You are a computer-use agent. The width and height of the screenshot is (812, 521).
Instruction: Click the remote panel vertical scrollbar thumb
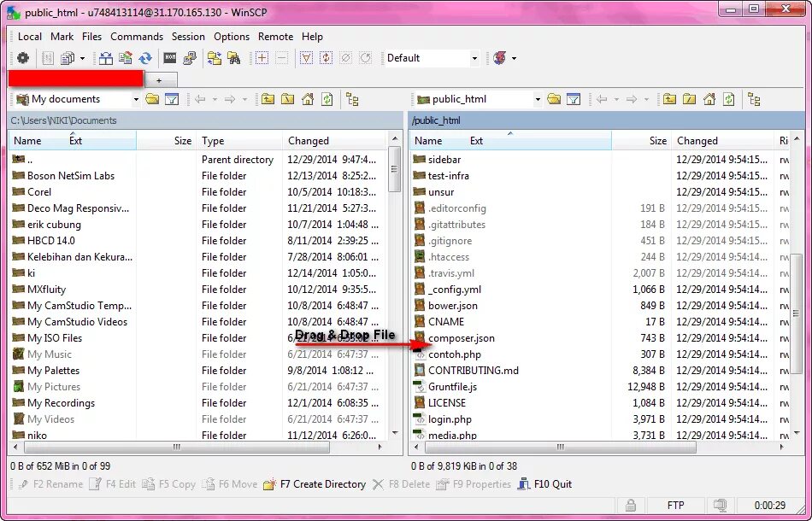797,313
